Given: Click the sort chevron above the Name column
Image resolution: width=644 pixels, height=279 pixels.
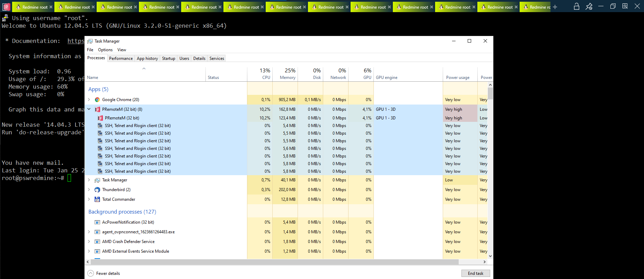Looking at the screenshot, I should tap(144, 69).
